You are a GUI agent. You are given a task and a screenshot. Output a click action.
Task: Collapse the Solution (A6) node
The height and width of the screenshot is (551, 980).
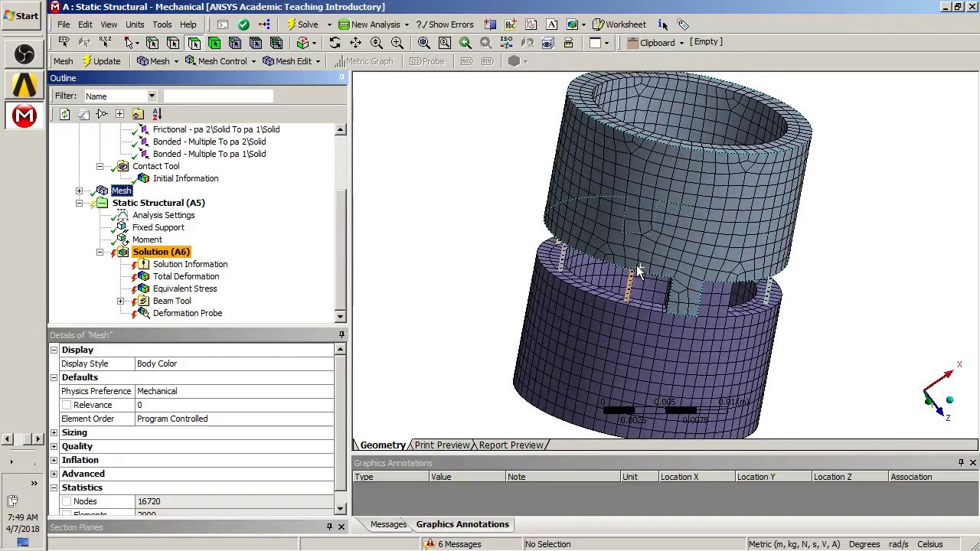100,252
